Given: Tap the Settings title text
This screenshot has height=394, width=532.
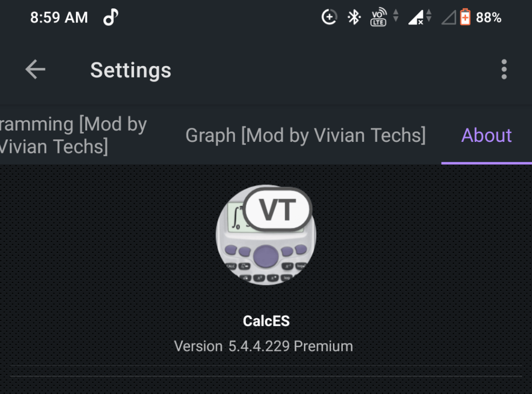Looking at the screenshot, I should [130, 70].
